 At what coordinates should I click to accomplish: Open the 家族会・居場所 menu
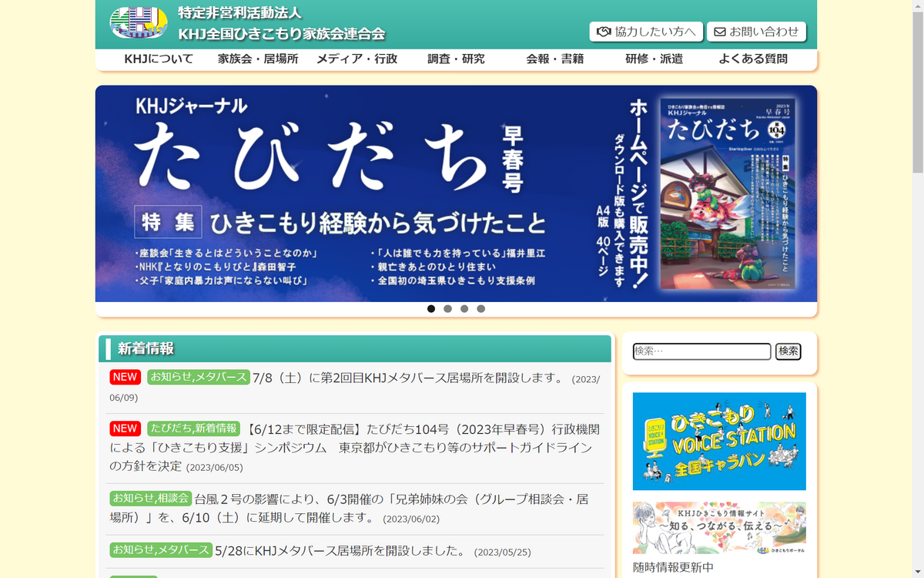click(258, 59)
